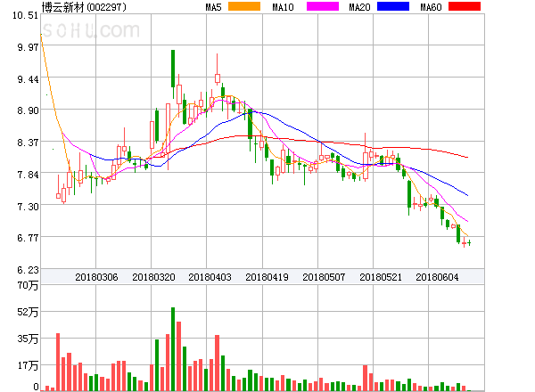Click the blue MA20 legend swatch
This screenshot has width=535, height=392.
(x=393, y=6)
